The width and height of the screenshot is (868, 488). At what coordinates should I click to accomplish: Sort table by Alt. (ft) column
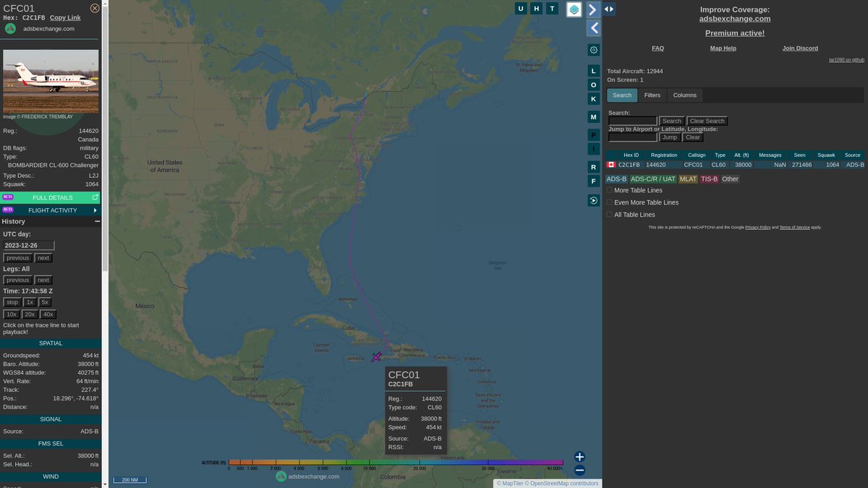[x=743, y=155]
